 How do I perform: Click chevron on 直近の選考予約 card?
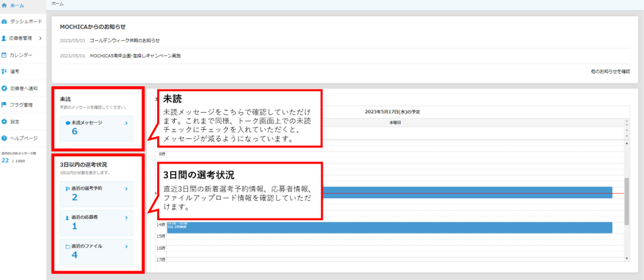click(126, 188)
